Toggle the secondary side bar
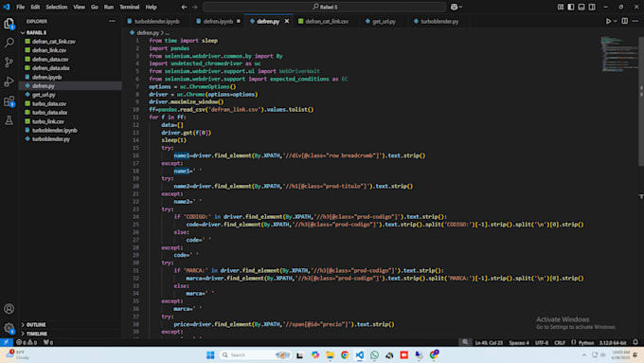Viewport: 644px width, 363px height. [x=592, y=7]
